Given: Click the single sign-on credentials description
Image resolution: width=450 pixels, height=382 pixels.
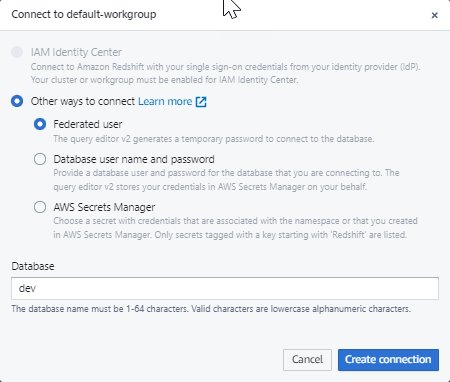Looking at the screenshot, I should (226, 73).
